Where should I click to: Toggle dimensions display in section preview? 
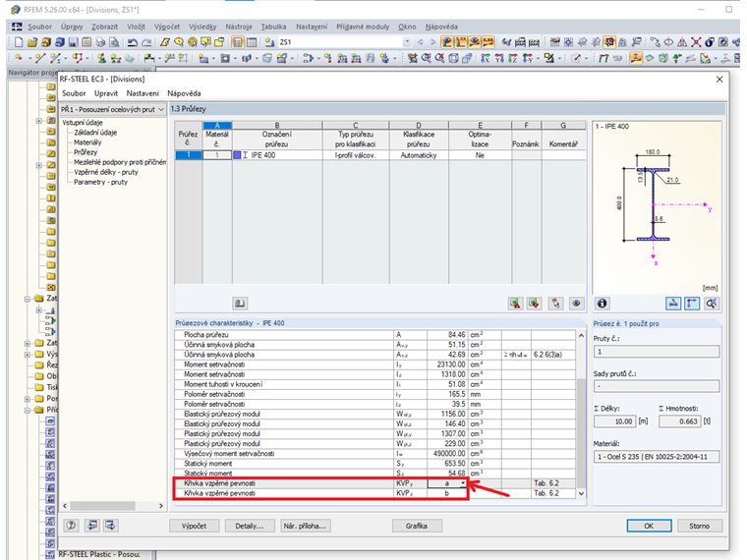point(673,304)
